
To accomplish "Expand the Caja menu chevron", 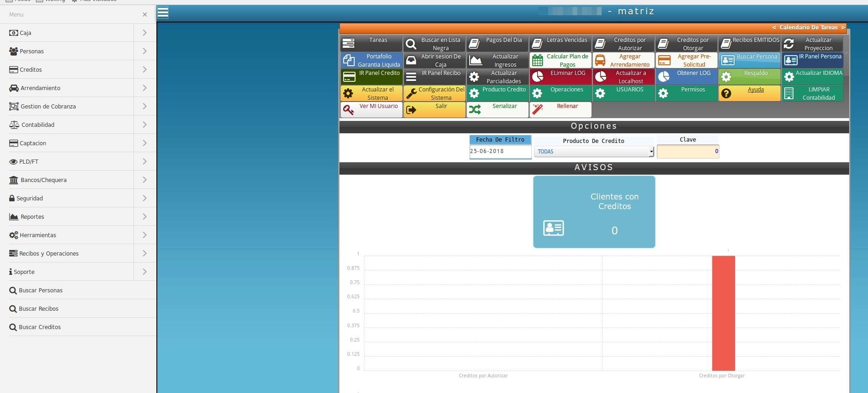I will point(144,33).
